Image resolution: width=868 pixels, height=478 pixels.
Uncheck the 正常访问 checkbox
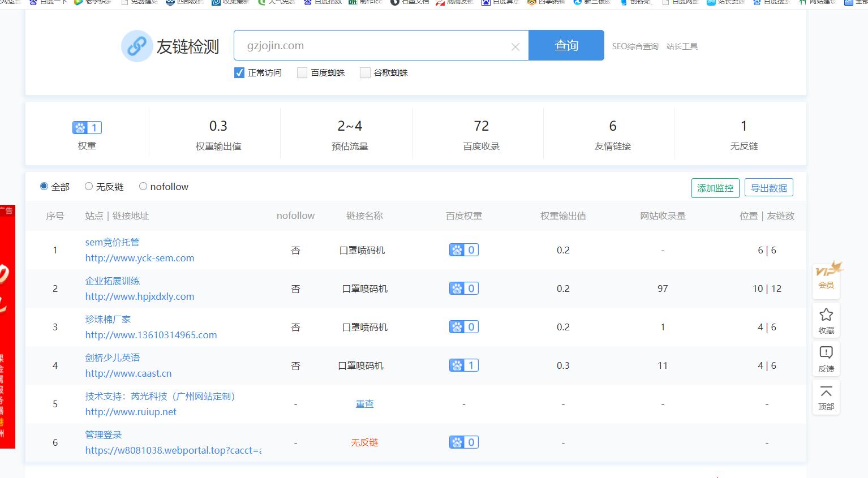[x=239, y=72]
